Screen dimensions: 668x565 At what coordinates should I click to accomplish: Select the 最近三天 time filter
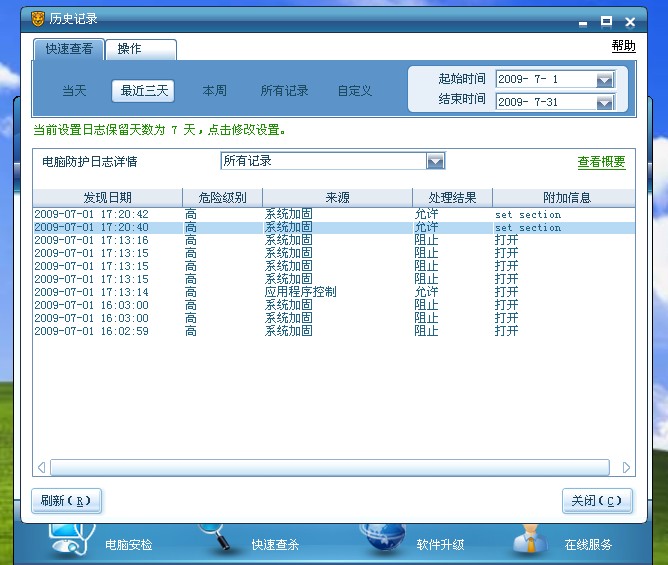tap(143, 91)
